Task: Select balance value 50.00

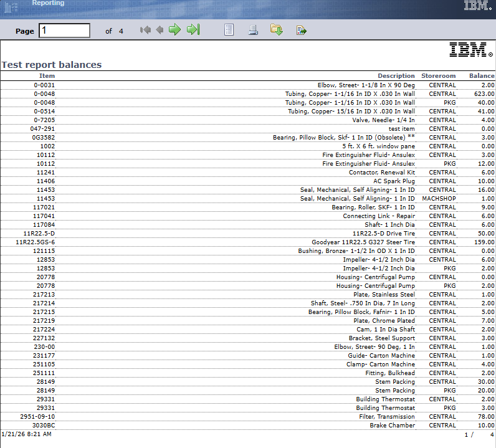Action: click(486, 233)
